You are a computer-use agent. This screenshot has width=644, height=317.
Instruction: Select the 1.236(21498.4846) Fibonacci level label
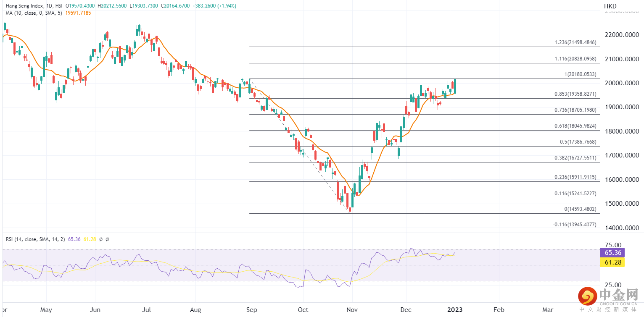click(x=575, y=42)
